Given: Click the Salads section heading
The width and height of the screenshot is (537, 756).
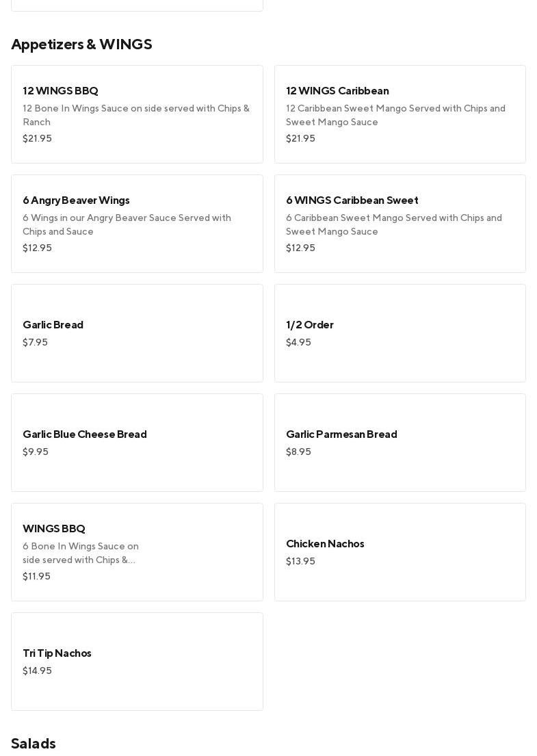Looking at the screenshot, I should click(34, 744).
